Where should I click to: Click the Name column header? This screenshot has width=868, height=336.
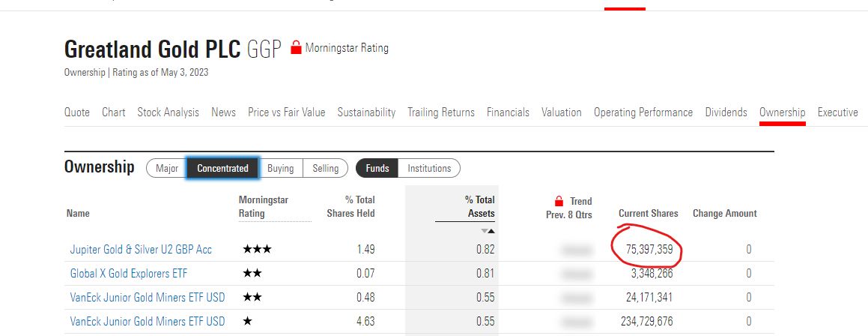point(78,214)
